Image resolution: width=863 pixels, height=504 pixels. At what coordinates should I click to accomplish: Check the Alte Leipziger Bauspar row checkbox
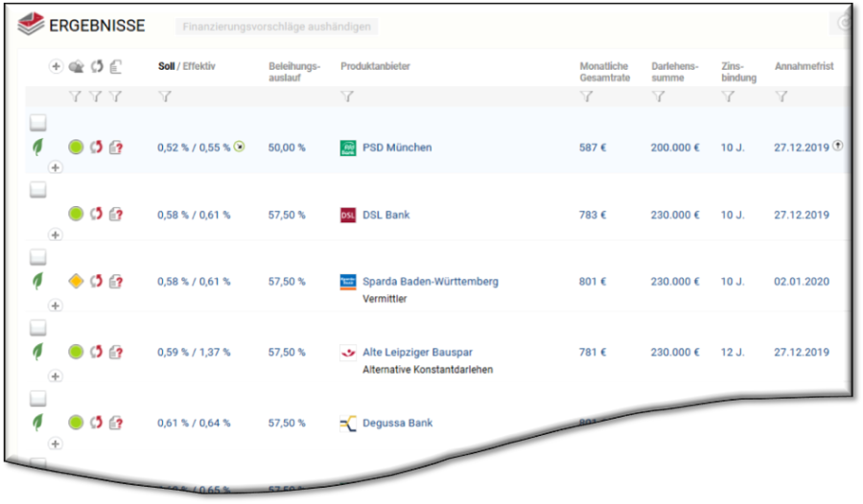pyautogui.click(x=37, y=328)
